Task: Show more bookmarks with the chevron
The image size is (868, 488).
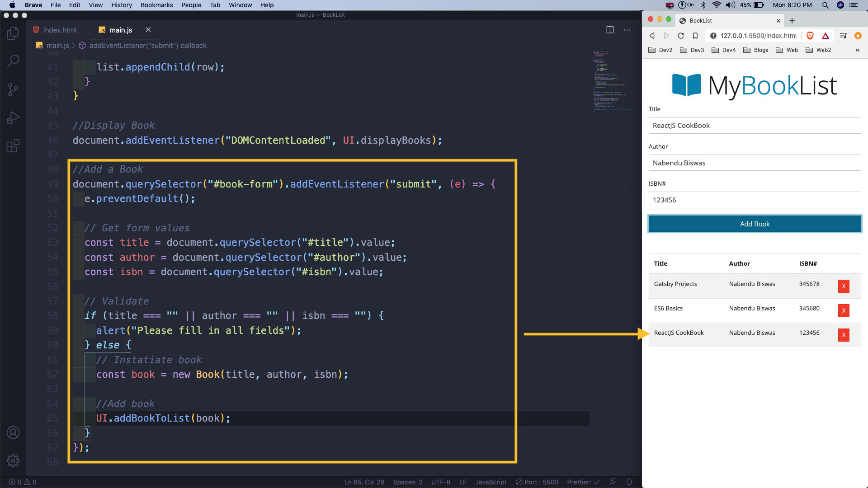Action: pyautogui.click(x=857, y=50)
